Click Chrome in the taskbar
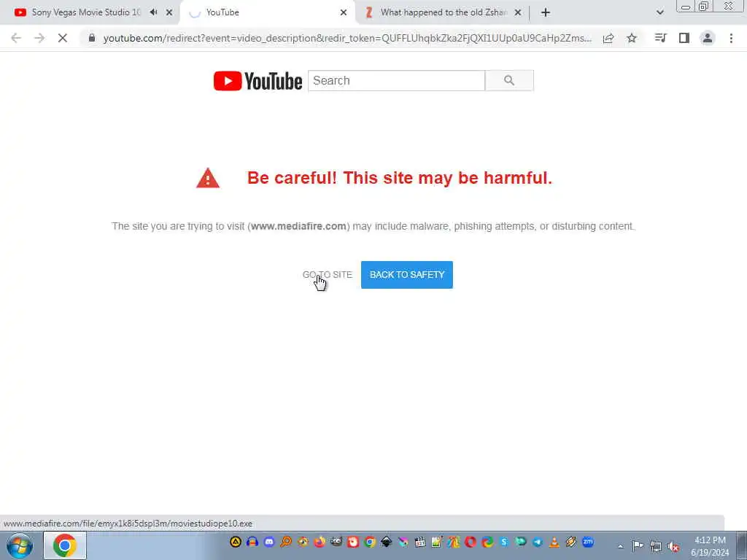 click(x=65, y=545)
